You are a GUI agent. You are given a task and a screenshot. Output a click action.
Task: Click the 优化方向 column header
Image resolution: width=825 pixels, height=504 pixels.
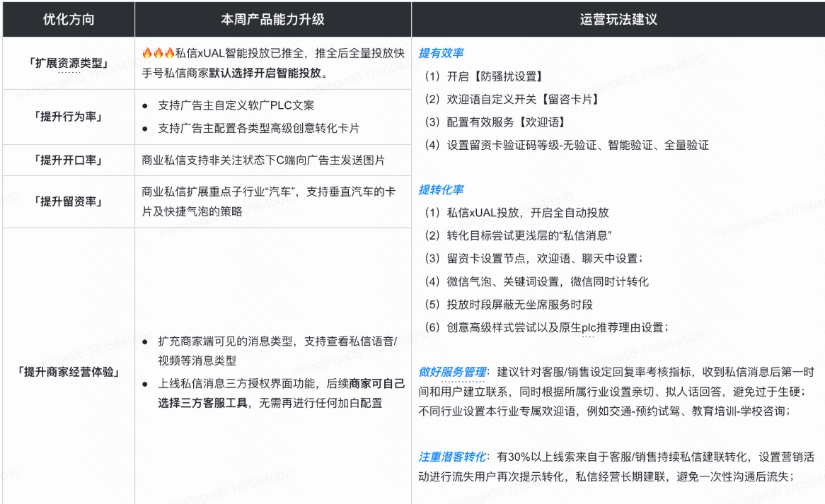[69, 20]
